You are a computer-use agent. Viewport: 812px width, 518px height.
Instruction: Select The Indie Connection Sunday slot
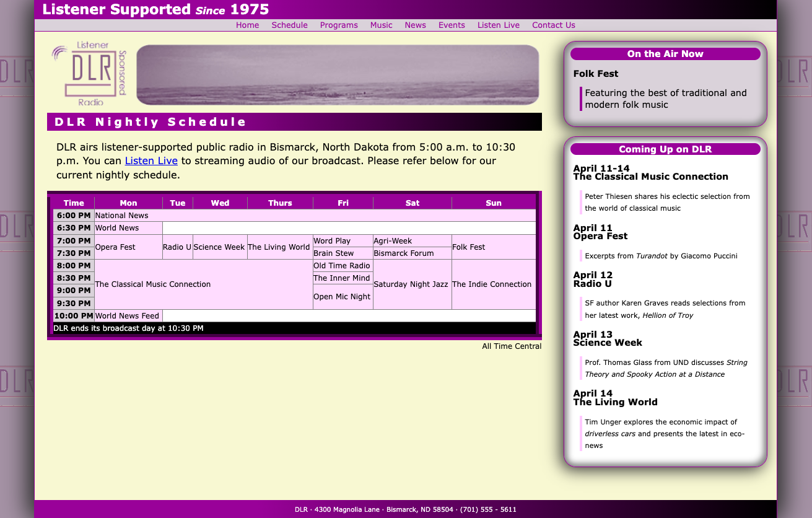click(492, 284)
